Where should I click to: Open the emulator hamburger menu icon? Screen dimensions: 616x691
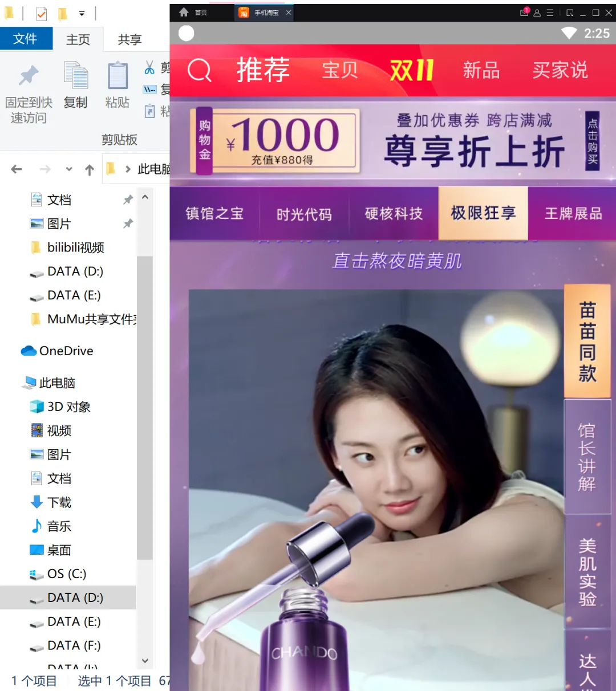click(x=550, y=13)
